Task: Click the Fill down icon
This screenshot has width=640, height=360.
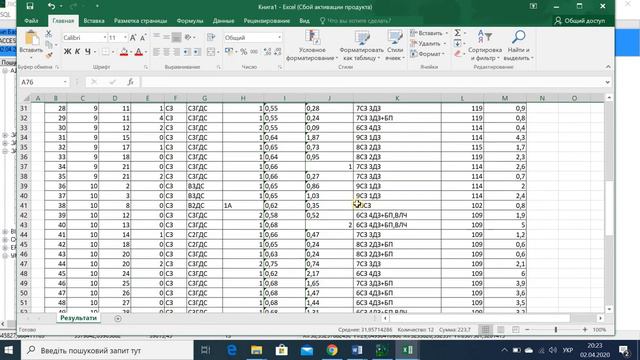Action: (458, 43)
